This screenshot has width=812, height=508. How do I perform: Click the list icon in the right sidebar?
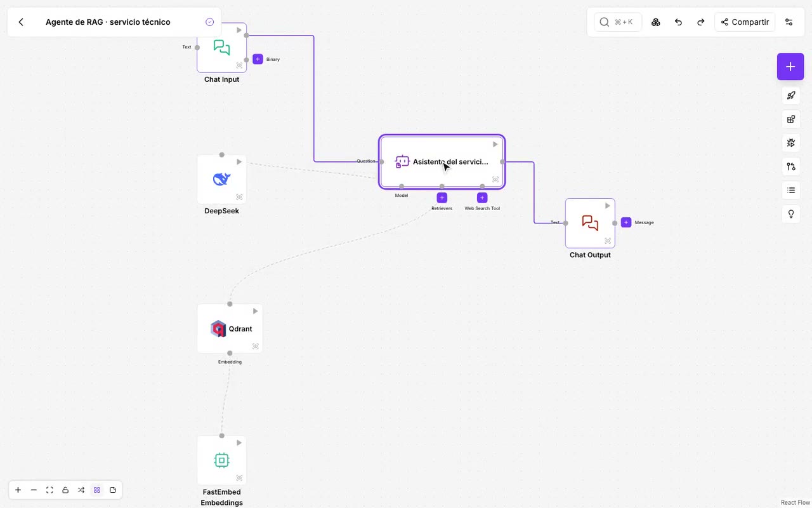point(791,190)
